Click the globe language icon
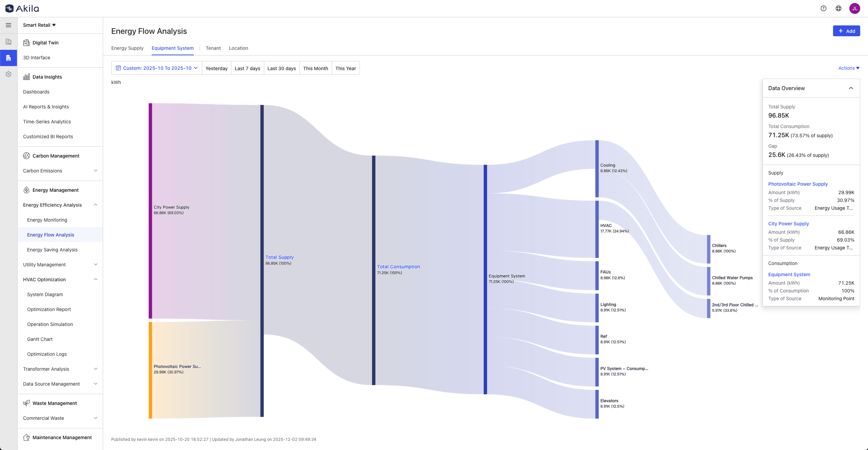Viewport: 868px width, 450px height. pyautogui.click(x=838, y=8)
